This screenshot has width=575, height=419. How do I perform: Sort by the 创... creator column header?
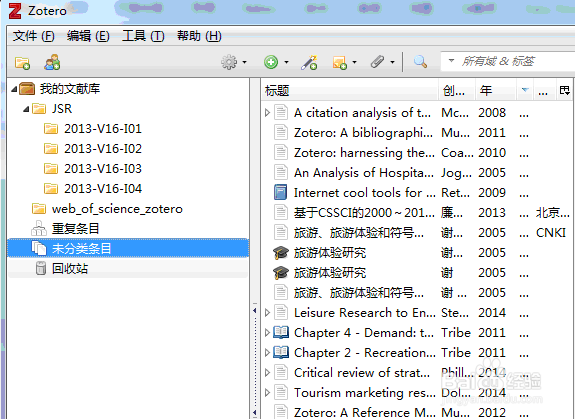[x=457, y=90]
